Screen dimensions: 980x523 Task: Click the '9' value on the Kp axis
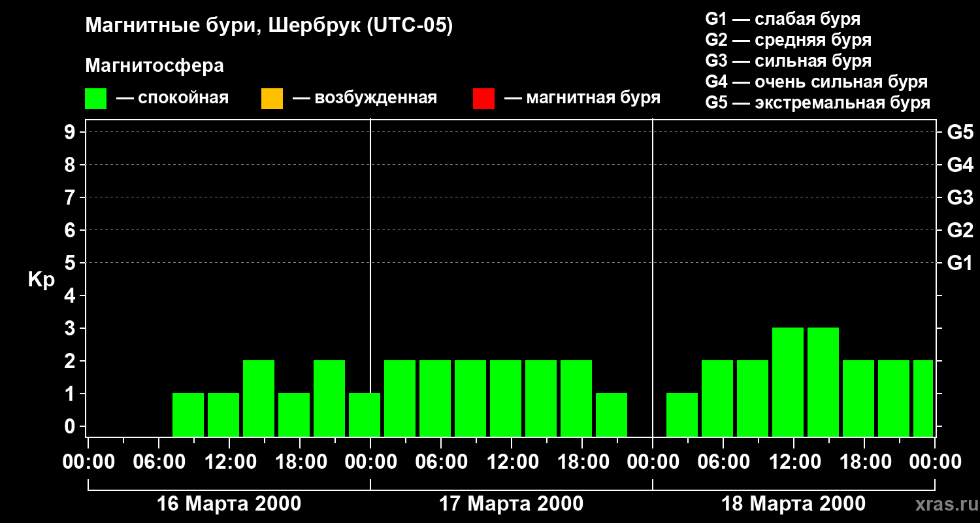tap(71, 132)
